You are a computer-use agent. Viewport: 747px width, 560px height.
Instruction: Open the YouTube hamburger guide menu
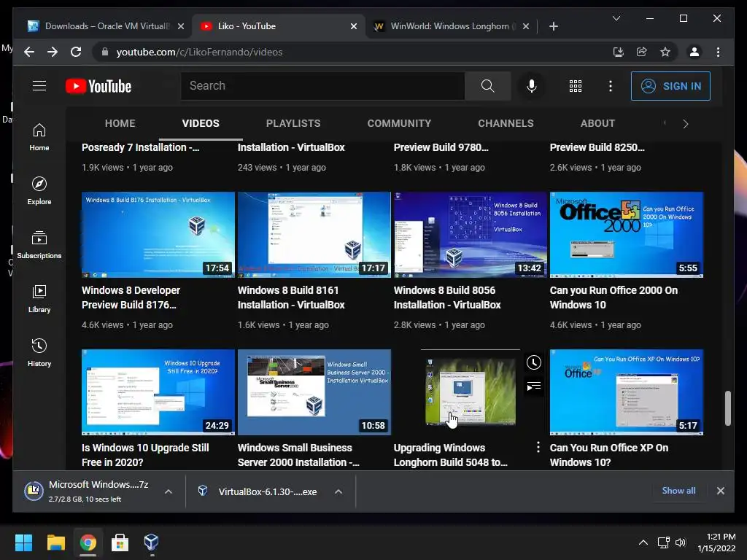[x=39, y=86]
